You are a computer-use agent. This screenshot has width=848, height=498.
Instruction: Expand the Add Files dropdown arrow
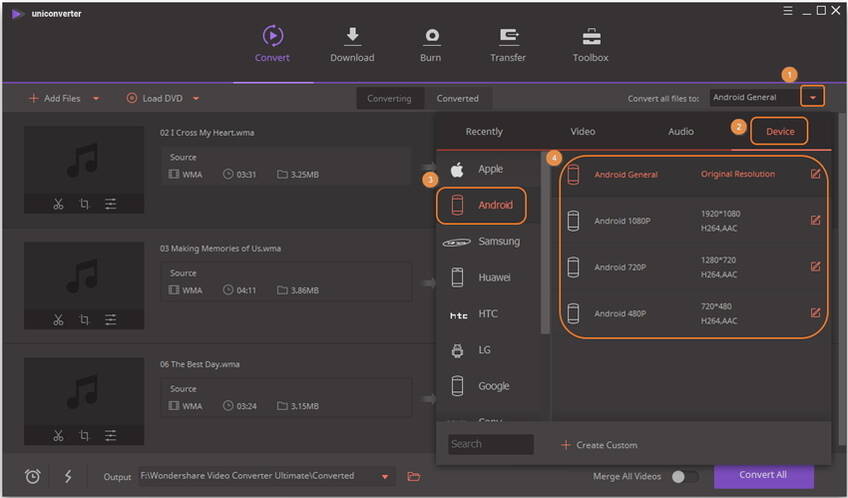click(x=96, y=98)
